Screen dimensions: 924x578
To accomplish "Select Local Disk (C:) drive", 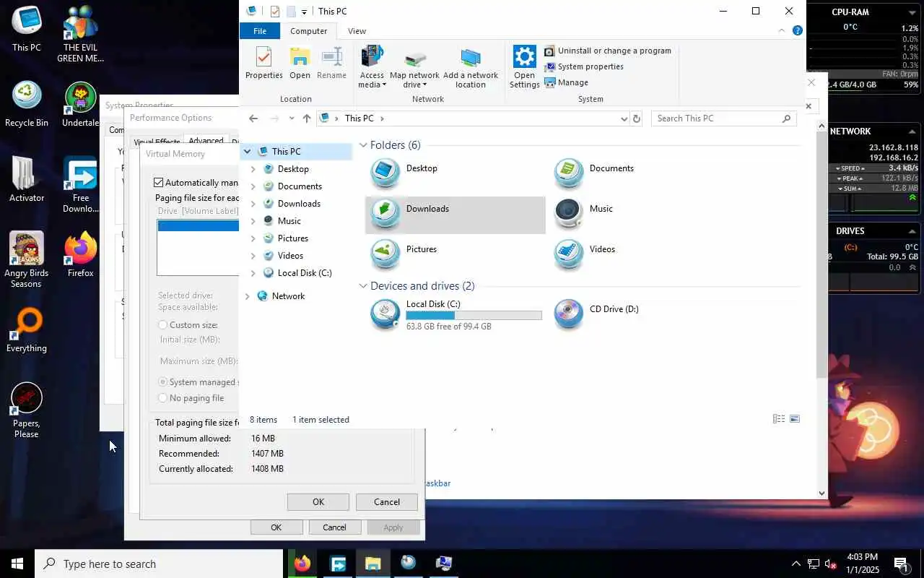I will click(x=455, y=315).
